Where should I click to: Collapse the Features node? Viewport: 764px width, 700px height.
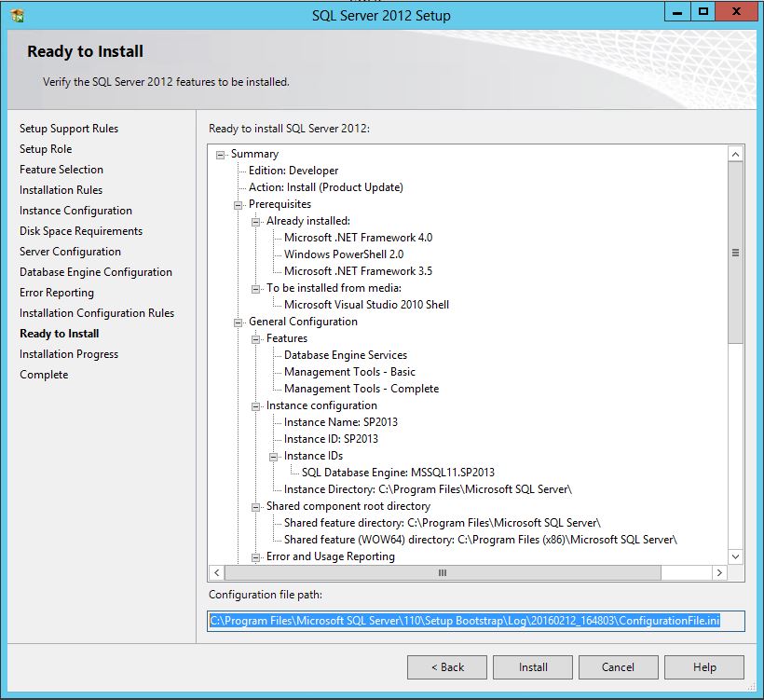pos(255,340)
